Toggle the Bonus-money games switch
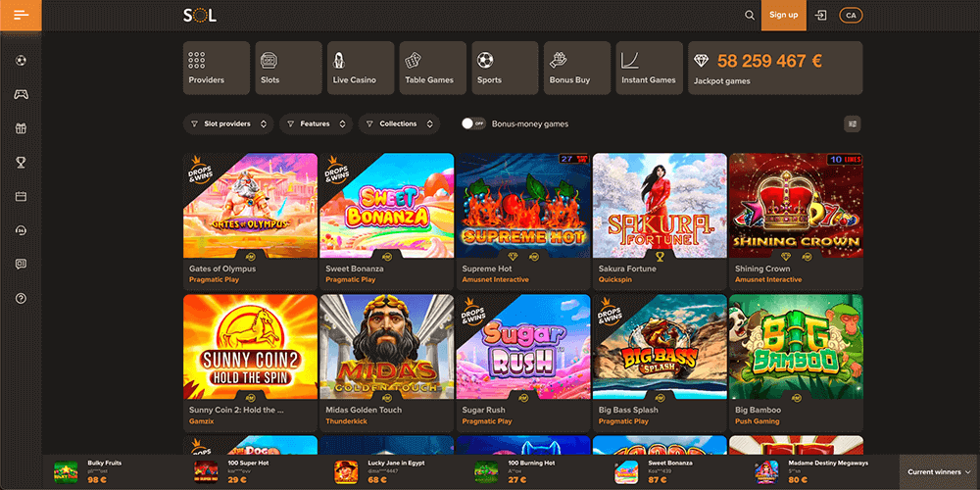Screen dimensions: 980x490 point(473,123)
